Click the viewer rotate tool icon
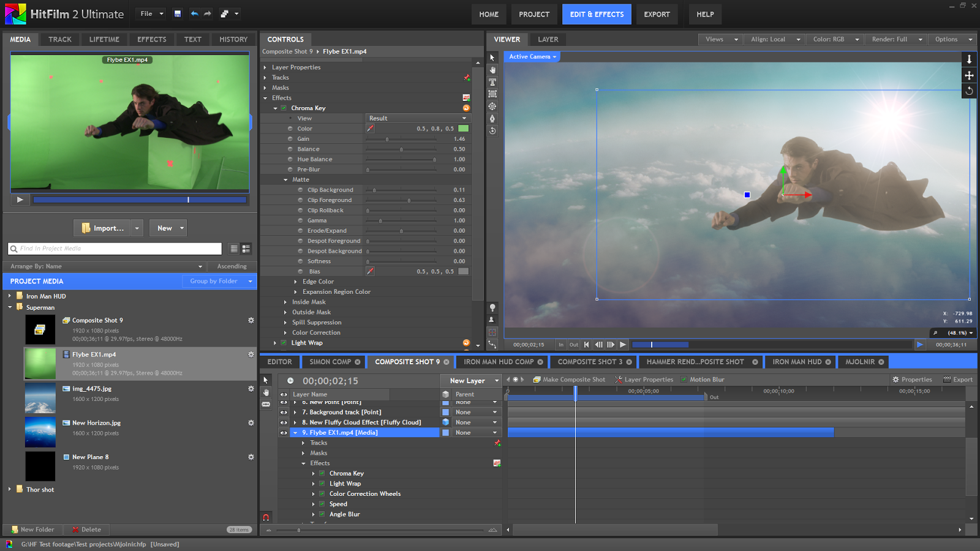This screenshot has width=980, height=551. tap(969, 91)
